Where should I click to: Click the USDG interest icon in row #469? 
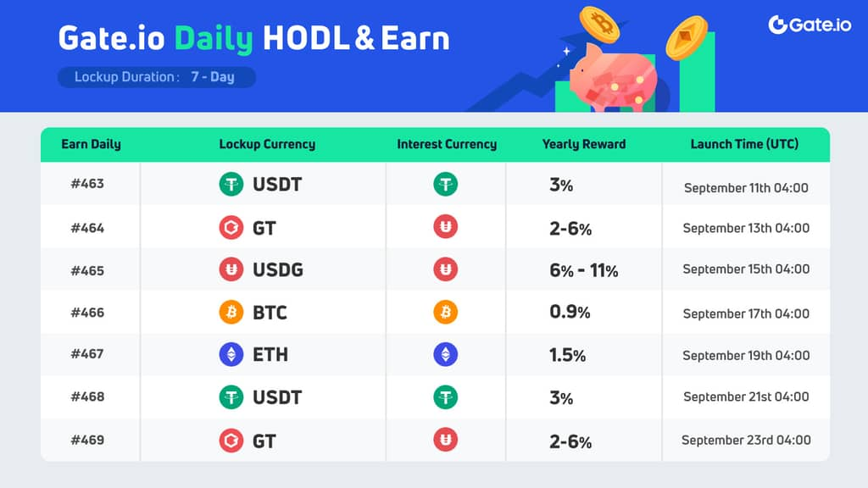pyautogui.click(x=446, y=441)
